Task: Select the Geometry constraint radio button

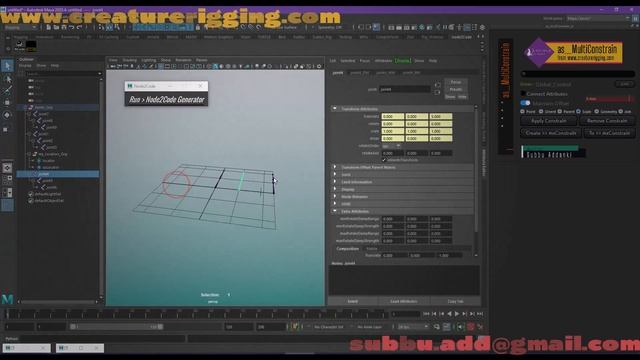Action: point(596,111)
